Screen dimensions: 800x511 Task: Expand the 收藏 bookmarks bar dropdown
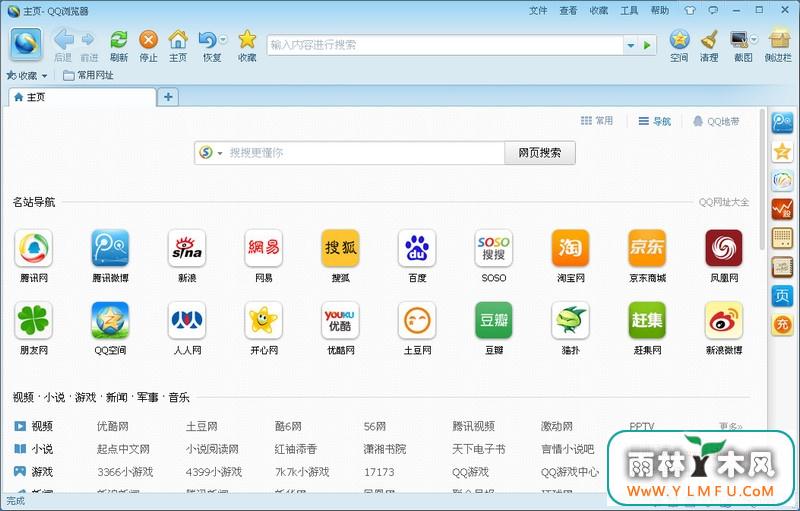44,76
